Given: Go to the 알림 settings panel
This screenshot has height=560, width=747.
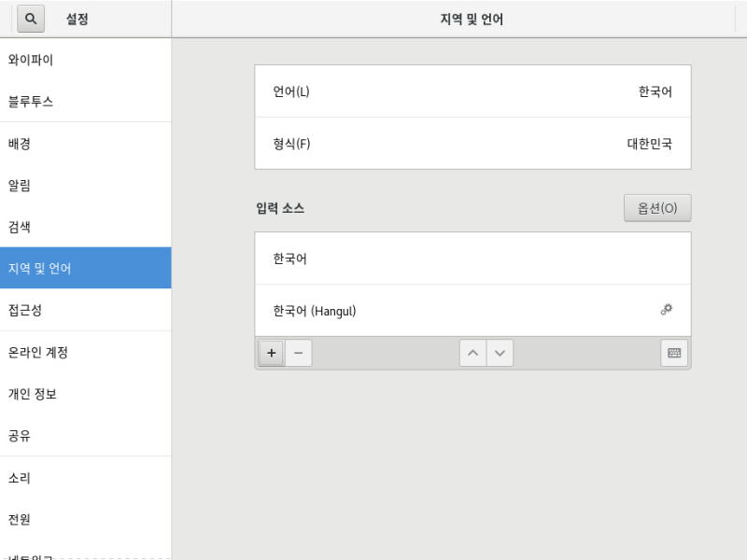Looking at the screenshot, I should (x=86, y=185).
